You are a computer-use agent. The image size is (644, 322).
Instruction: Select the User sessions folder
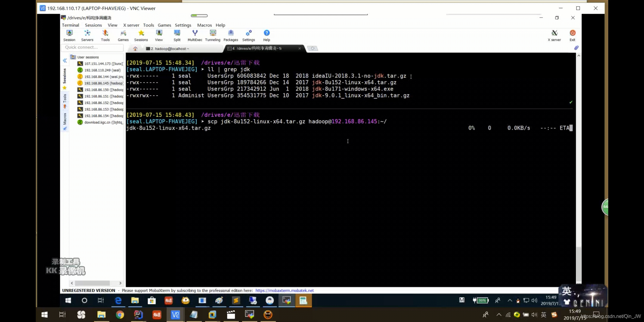(x=85, y=57)
